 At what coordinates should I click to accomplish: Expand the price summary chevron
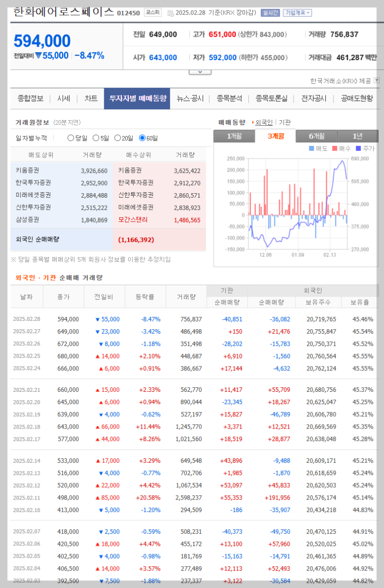200,72
